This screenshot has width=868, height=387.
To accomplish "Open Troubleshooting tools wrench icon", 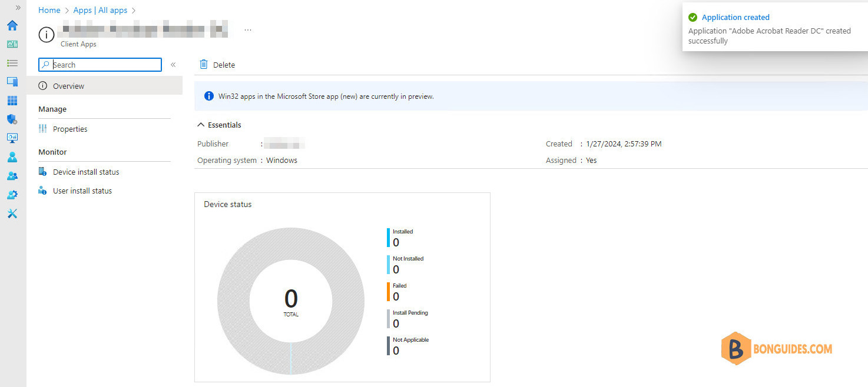I will point(12,213).
